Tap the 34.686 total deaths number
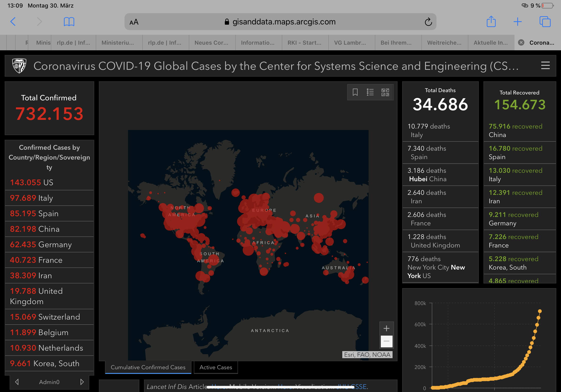Viewport: 561px width, 392px height. pyautogui.click(x=440, y=104)
